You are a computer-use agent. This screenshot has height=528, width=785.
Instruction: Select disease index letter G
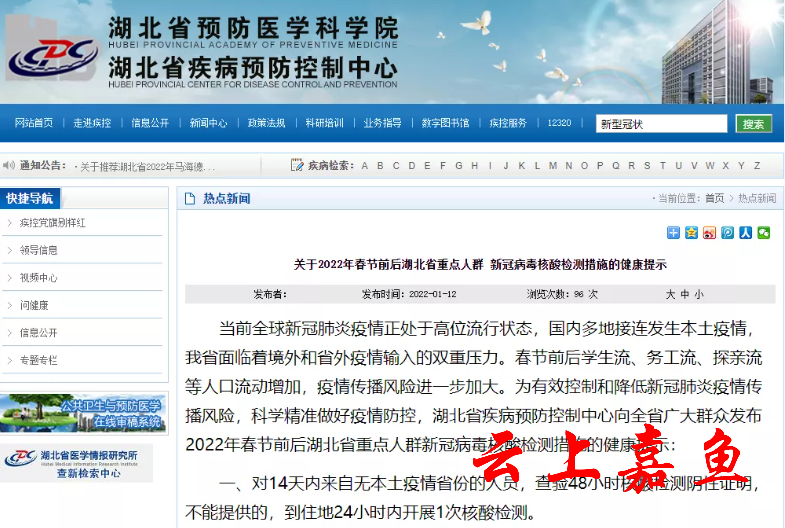pyautogui.click(x=459, y=166)
